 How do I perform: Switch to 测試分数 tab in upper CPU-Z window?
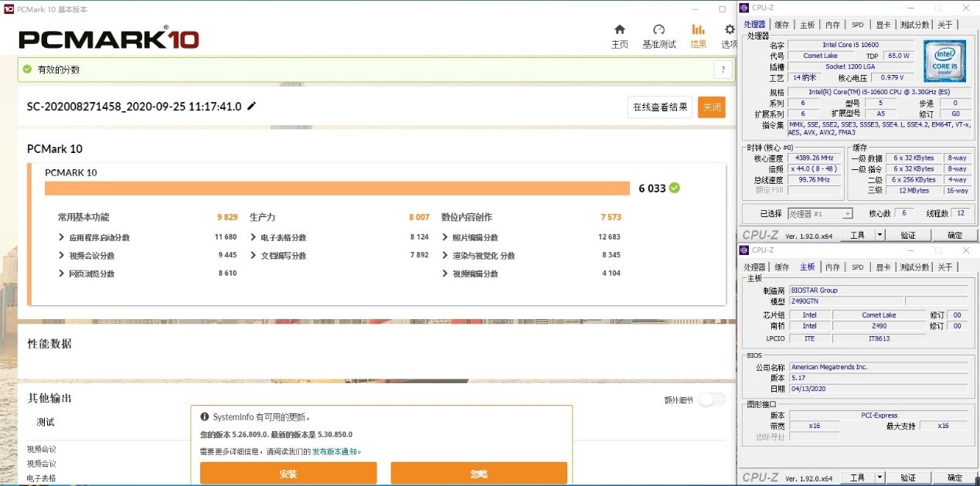pyautogui.click(x=916, y=25)
